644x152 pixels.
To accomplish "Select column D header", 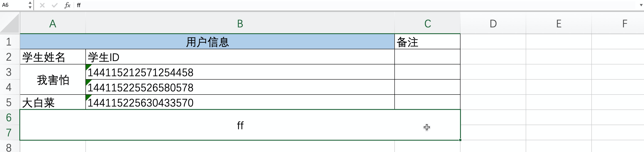I will 493,24.
